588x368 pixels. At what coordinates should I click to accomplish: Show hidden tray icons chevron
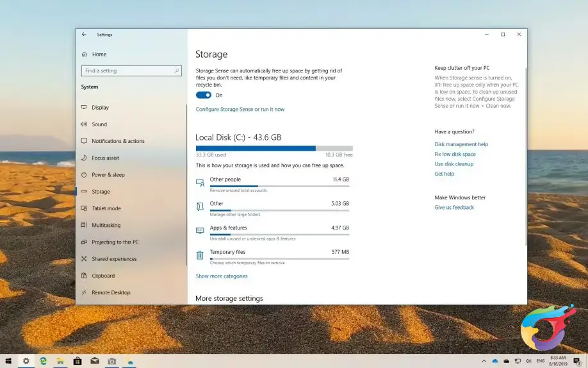point(484,361)
